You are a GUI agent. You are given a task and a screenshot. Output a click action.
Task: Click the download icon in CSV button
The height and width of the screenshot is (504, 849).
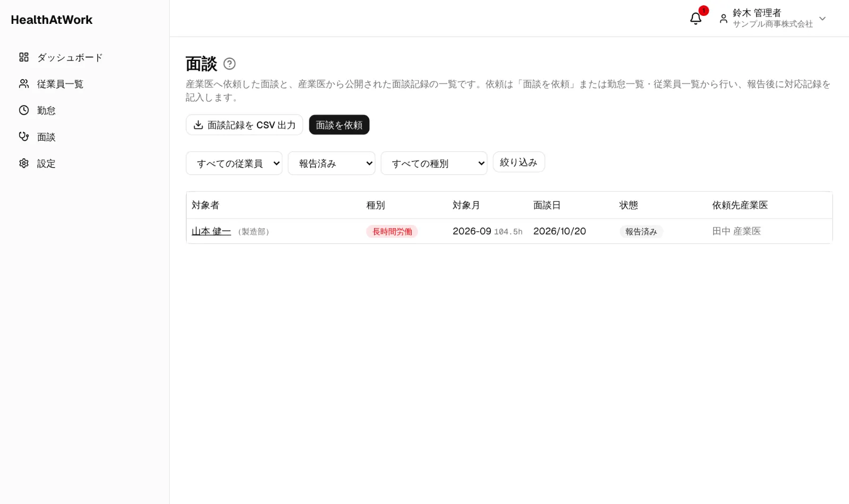coord(198,125)
